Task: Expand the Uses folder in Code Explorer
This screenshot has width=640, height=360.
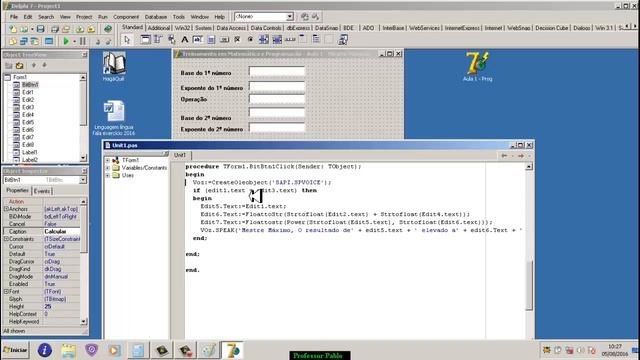Action: point(108,176)
